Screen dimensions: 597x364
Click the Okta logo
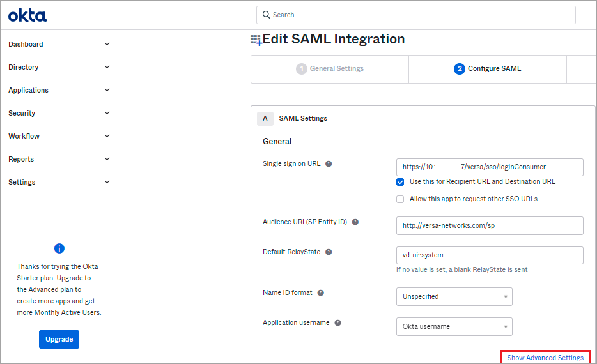point(27,15)
